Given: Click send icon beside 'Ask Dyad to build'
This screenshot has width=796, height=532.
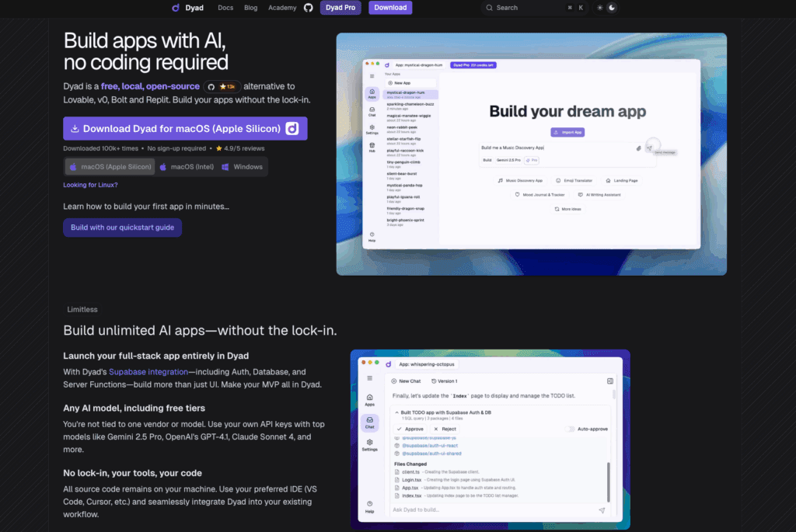Looking at the screenshot, I should pyautogui.click(x=602, y=510).
